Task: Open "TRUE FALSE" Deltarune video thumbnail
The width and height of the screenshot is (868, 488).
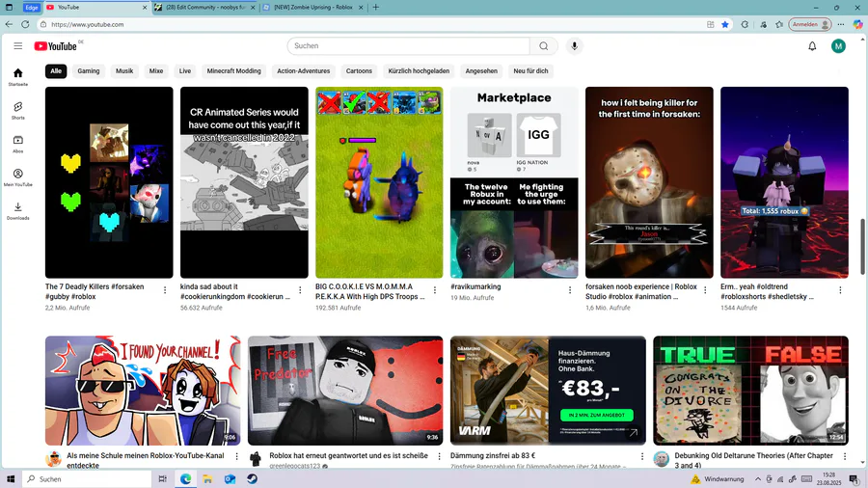Action: pyautogui.click(x=750, y=390)
